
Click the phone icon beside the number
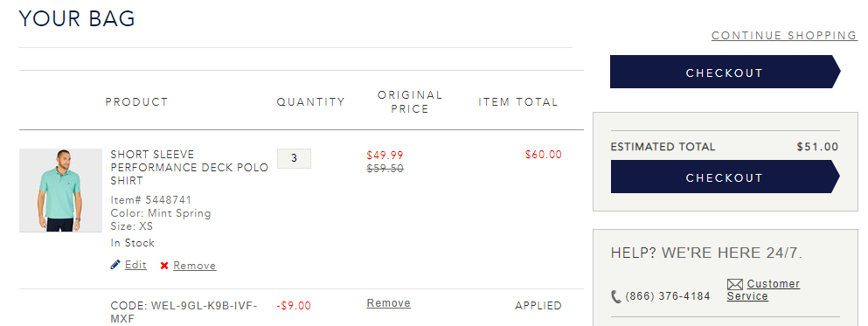point(616,296)
